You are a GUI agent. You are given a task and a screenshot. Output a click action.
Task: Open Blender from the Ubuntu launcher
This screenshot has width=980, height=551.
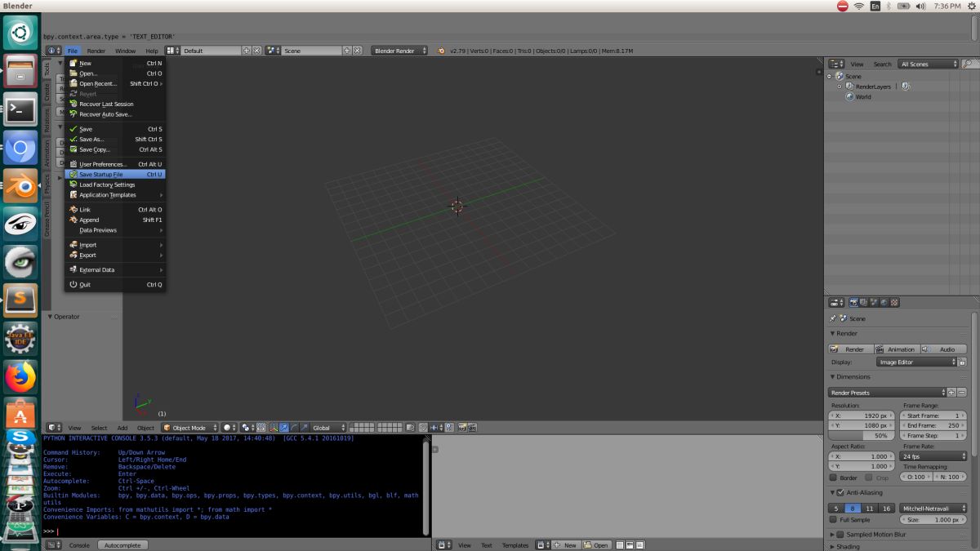tap(20, 186)
